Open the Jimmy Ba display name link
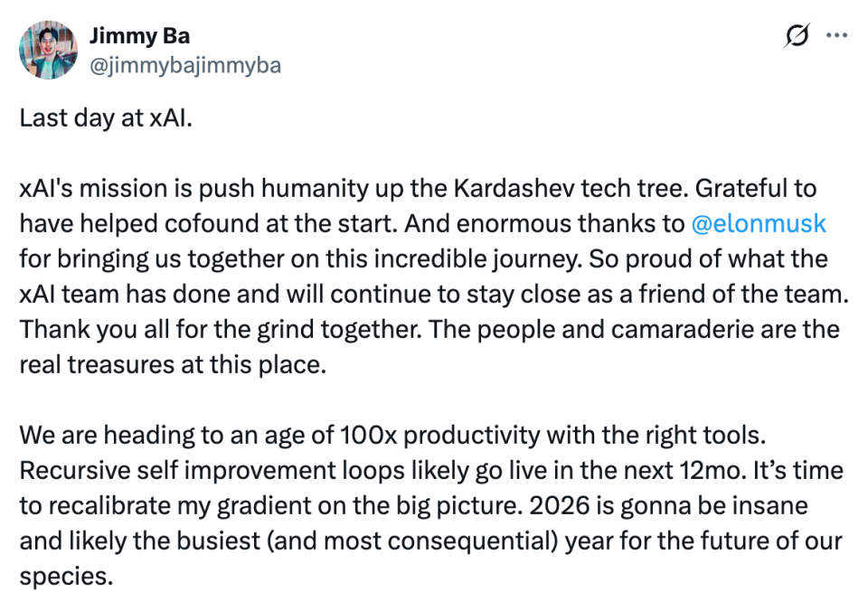The image size is (868, 592). point(139,36)
